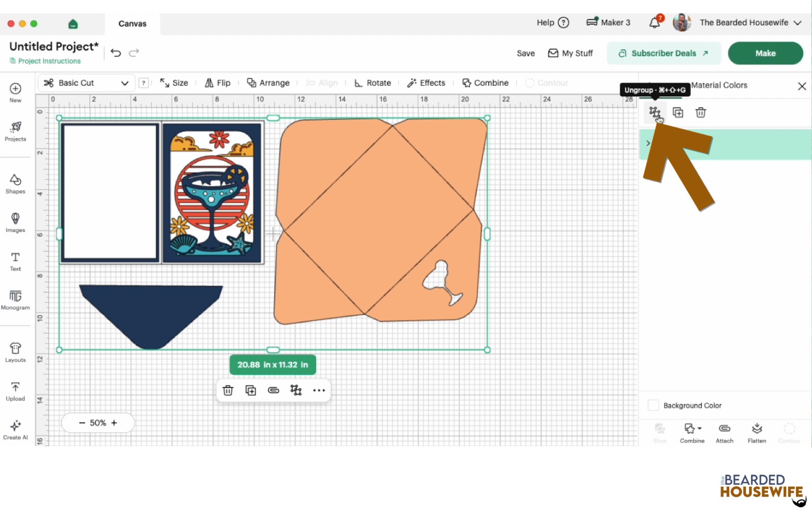812x516 pixels.
Task: Open the Rotate menu
Action: tap(373, 83)
